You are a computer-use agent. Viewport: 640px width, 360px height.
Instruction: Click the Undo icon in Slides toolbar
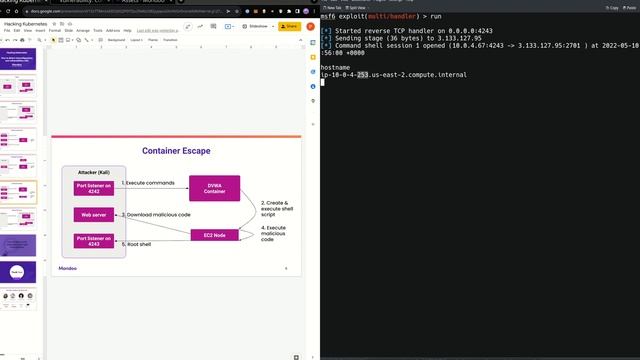[7, 40]
